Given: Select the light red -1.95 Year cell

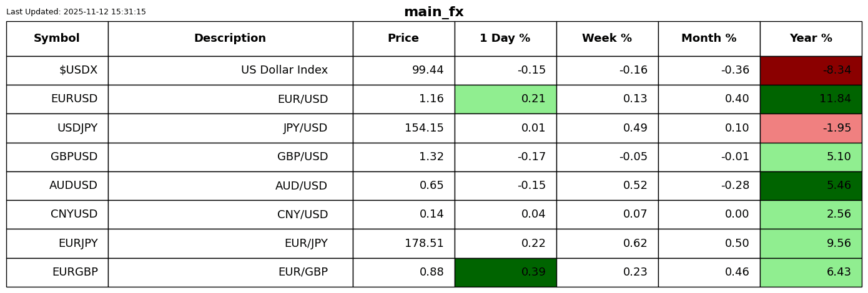Looking at the screenshot, I should (811, 128).
